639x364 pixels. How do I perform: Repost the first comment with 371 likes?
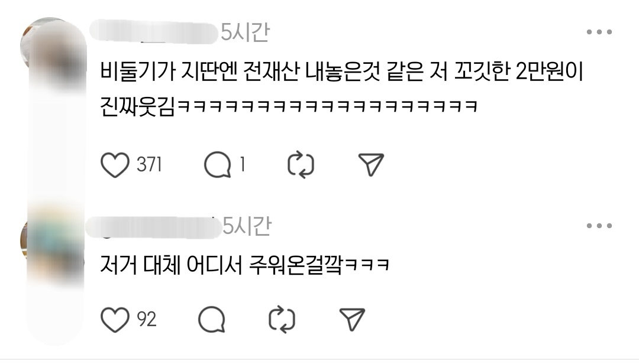point(301,165)
